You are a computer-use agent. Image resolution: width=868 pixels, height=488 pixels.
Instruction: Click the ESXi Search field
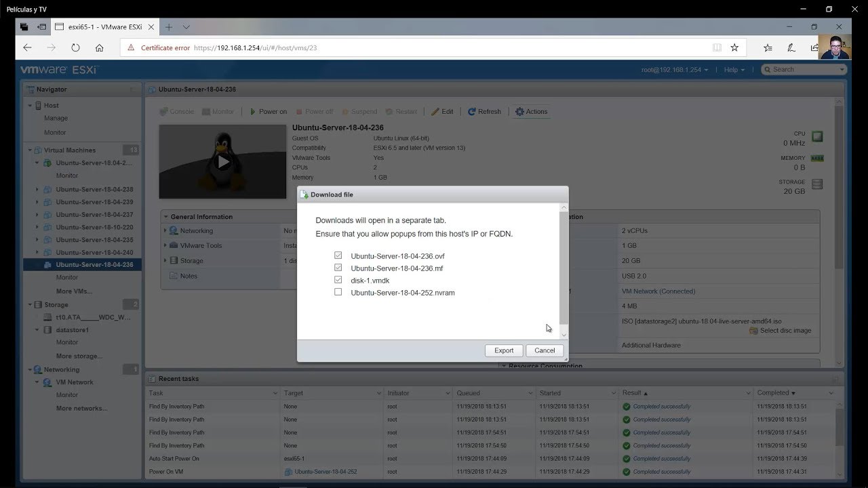tap(804, 70)
